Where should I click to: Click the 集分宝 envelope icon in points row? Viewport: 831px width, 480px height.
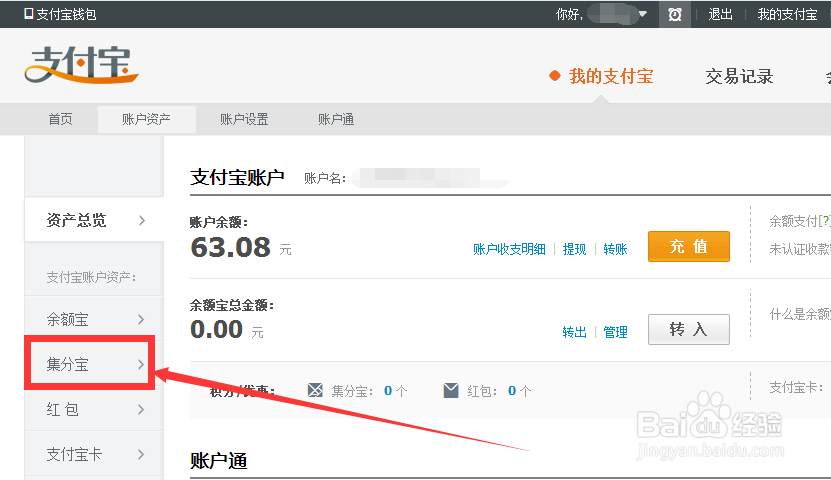pyautogui.click(x=315, y=390)
